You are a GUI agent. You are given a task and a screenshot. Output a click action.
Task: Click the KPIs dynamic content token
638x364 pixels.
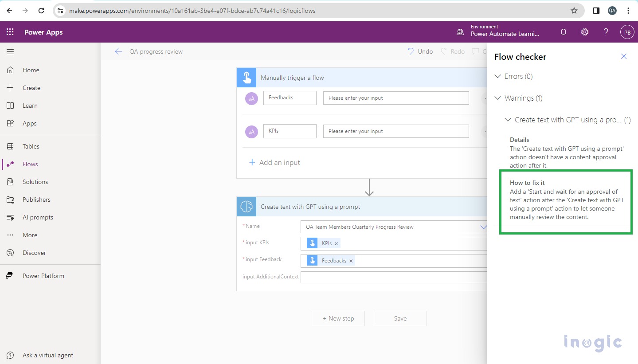coord(324,243)
